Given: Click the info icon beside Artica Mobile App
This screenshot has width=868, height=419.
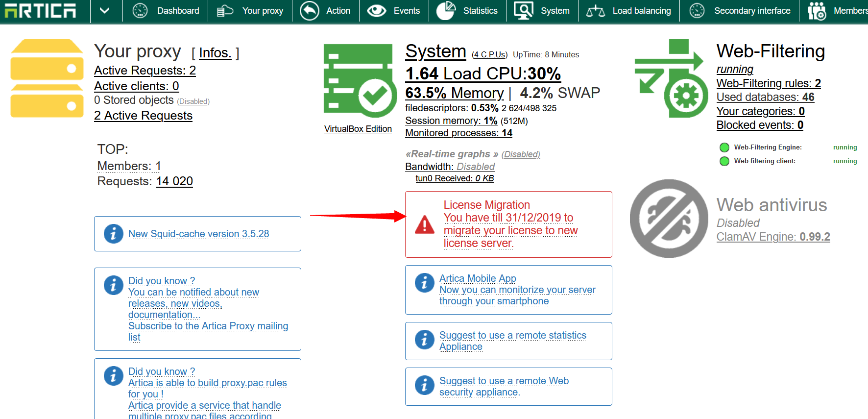Looking at the screenshot, I should (x=425, y=283).
